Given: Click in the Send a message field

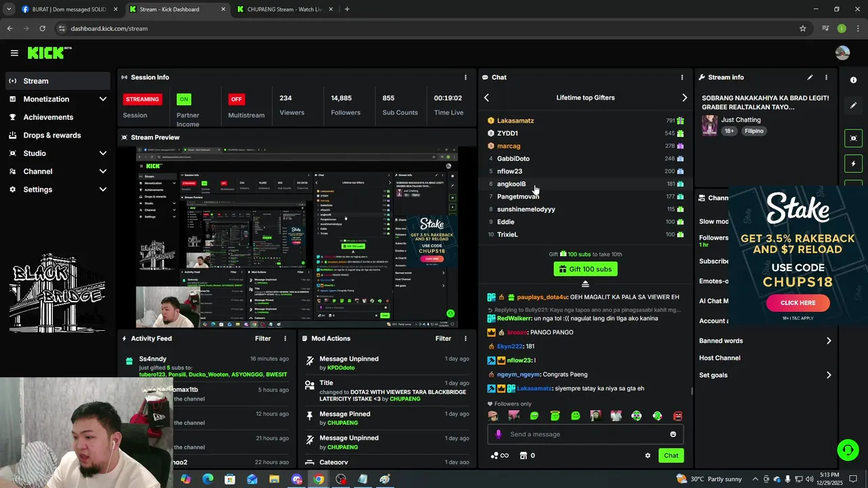Looking at the screenshot, I should tap(585, 434).
